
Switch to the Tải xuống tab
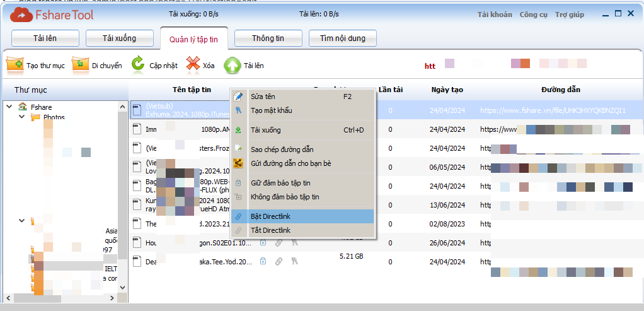pyautogui.click(x=119, y=38)
